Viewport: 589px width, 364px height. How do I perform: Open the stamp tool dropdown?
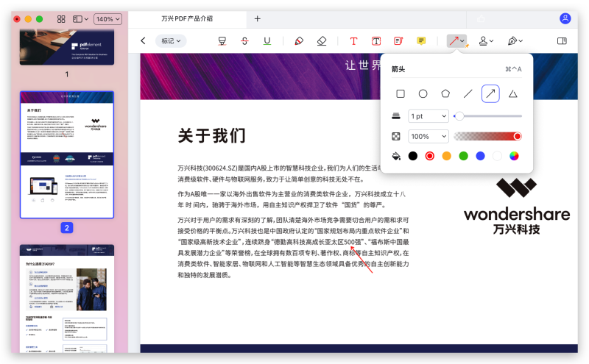tap(486, 41)
